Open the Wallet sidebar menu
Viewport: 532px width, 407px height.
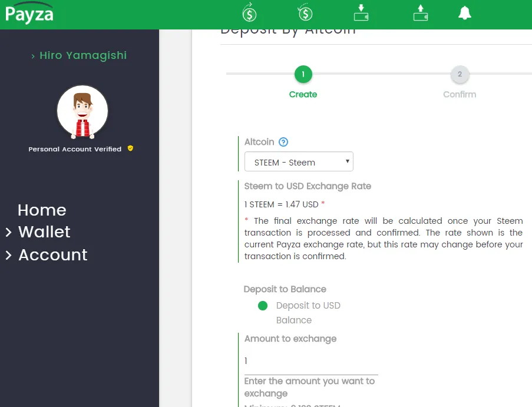click(x=44, y=232)
